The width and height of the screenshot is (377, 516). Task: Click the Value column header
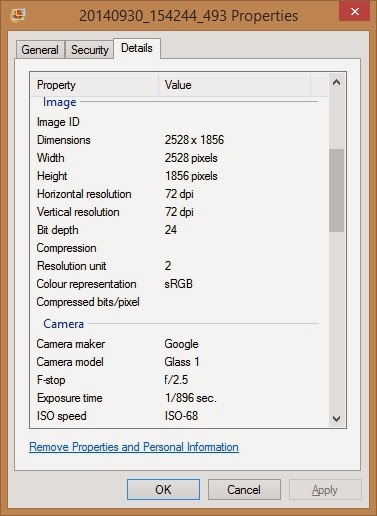pos(234,85)
